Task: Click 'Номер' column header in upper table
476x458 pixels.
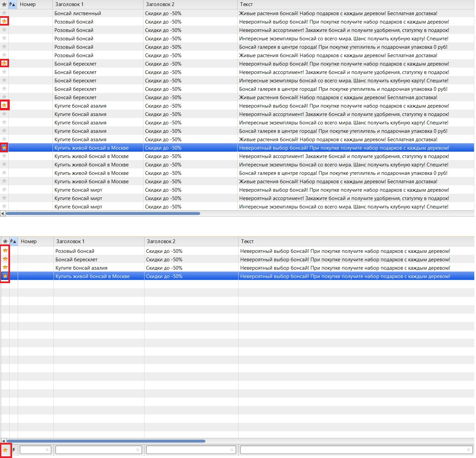Action: click(34, 5)
